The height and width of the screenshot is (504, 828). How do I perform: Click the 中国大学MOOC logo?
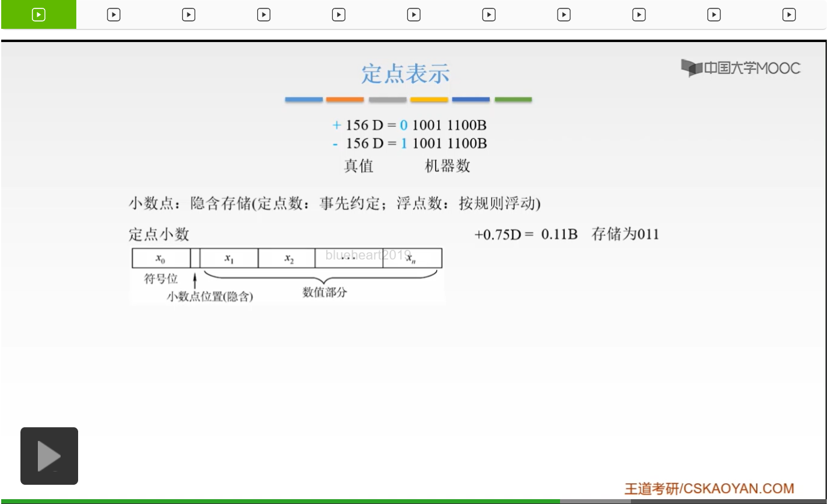coord(741,68)
